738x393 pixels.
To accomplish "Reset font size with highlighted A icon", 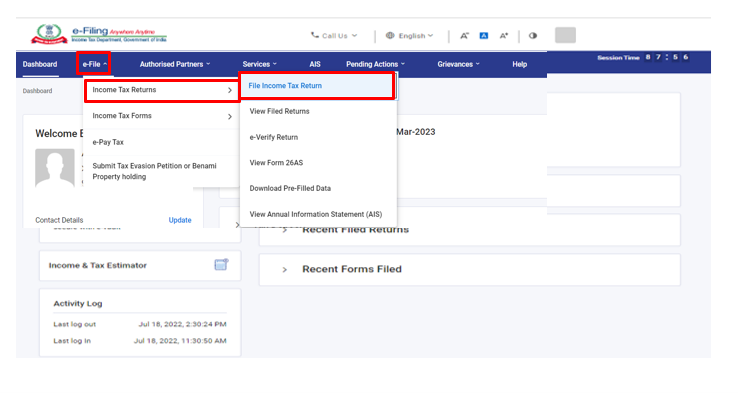I will (x=484, y=36).
